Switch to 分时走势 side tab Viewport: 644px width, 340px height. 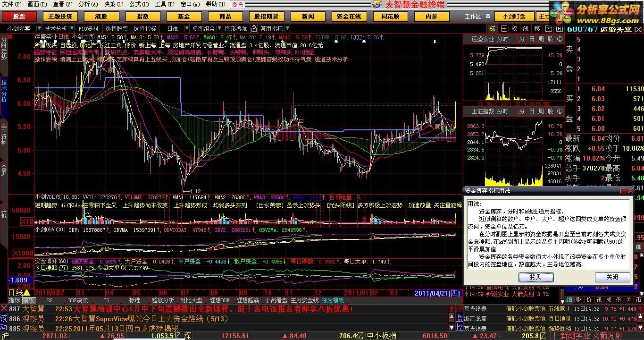pos(4,49)
